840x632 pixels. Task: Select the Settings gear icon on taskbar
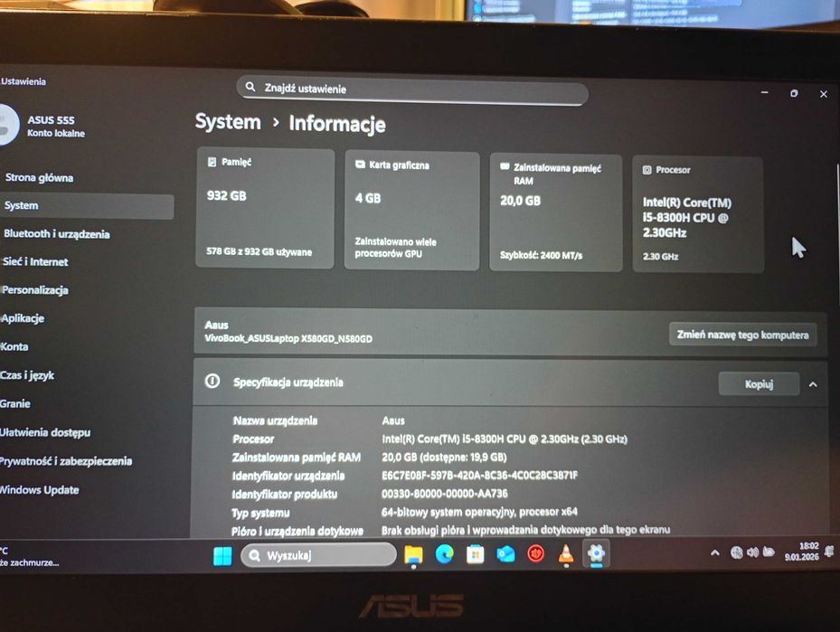pos(596,552)
